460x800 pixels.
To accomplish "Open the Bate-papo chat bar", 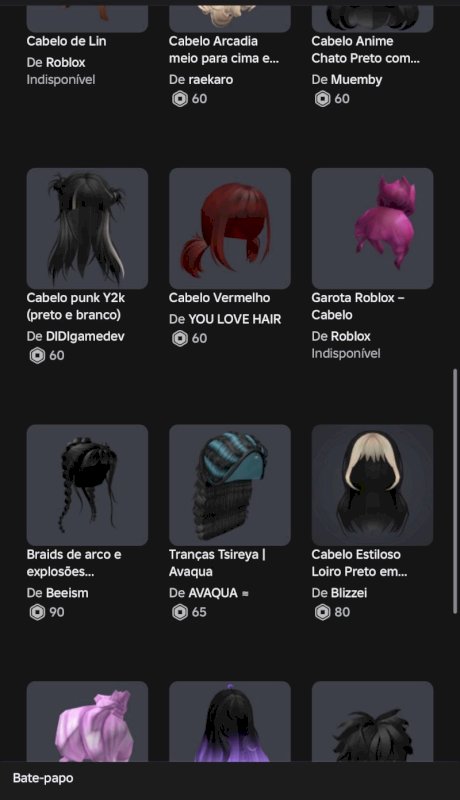I will (x=230, y=778).
